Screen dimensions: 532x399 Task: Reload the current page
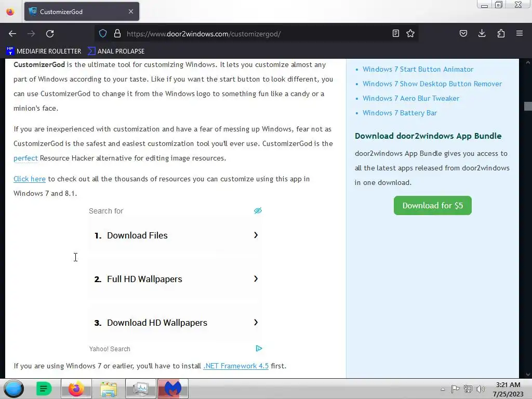click(50, 34)
